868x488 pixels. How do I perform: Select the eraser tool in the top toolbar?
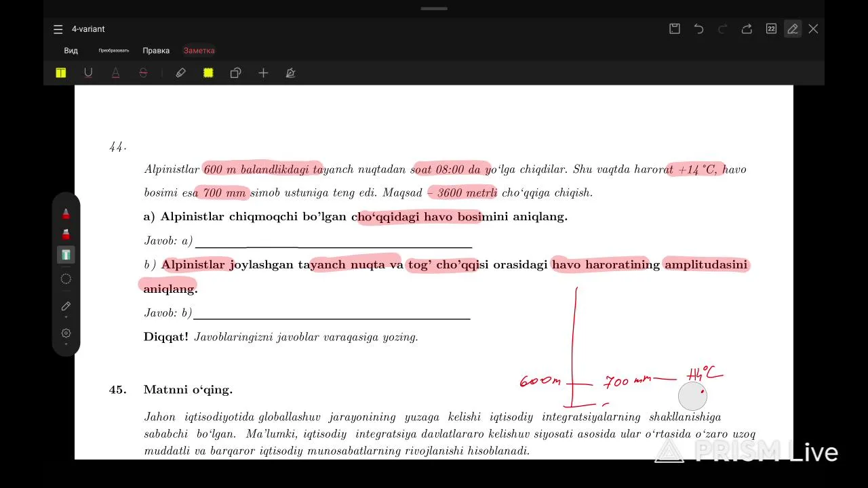181,73
